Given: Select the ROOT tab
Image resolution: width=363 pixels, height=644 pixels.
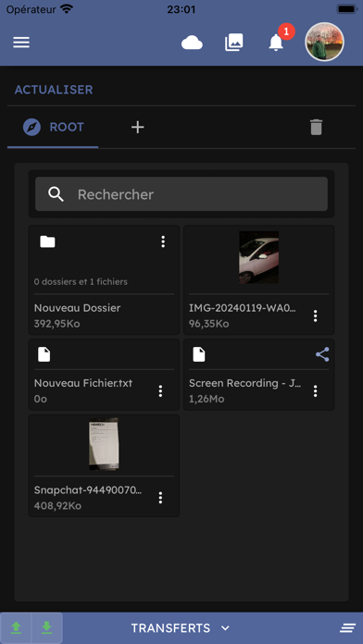Looking at the screenshot, I should (53, 128).
